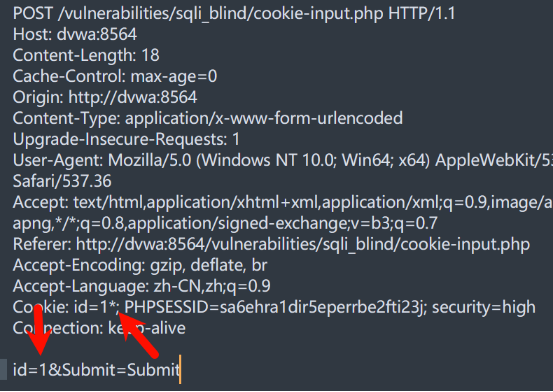Click the Referer URL header line
553x392 pixels.
click(x=271, y=244)
